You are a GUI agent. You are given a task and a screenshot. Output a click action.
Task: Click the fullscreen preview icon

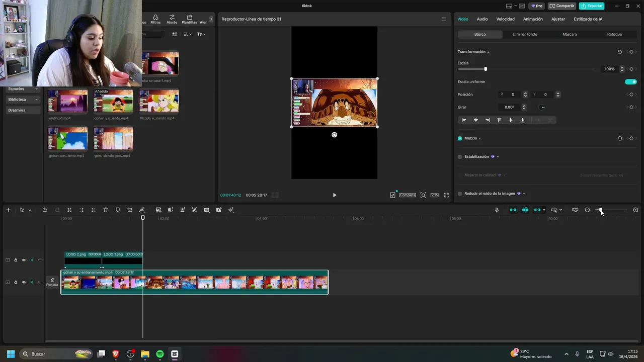[x=446, y=195]
